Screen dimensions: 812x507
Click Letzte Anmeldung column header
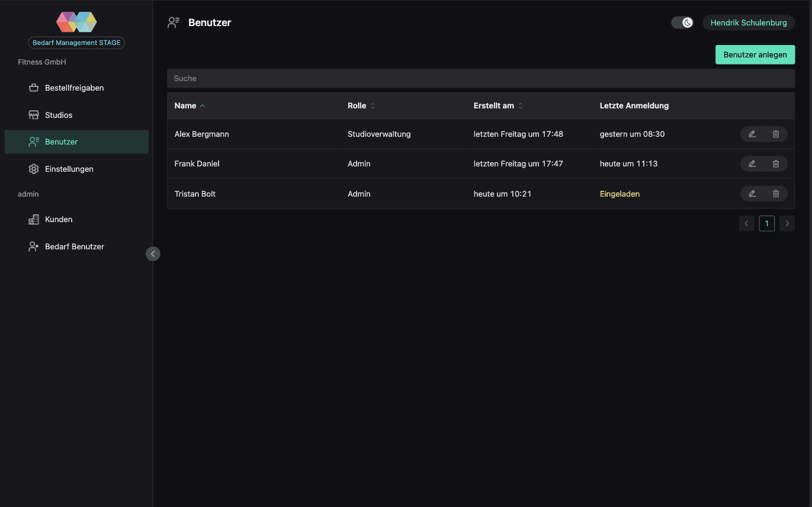(x=634, y=105)
